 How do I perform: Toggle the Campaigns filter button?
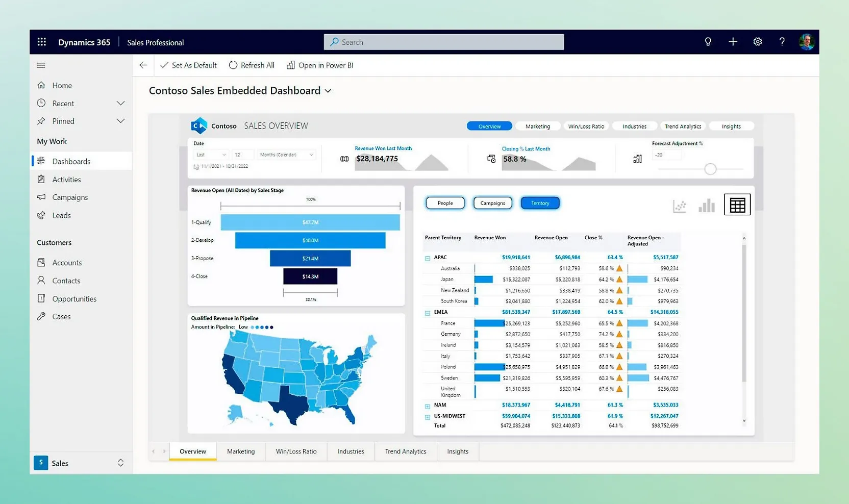[x=492, y=203]
